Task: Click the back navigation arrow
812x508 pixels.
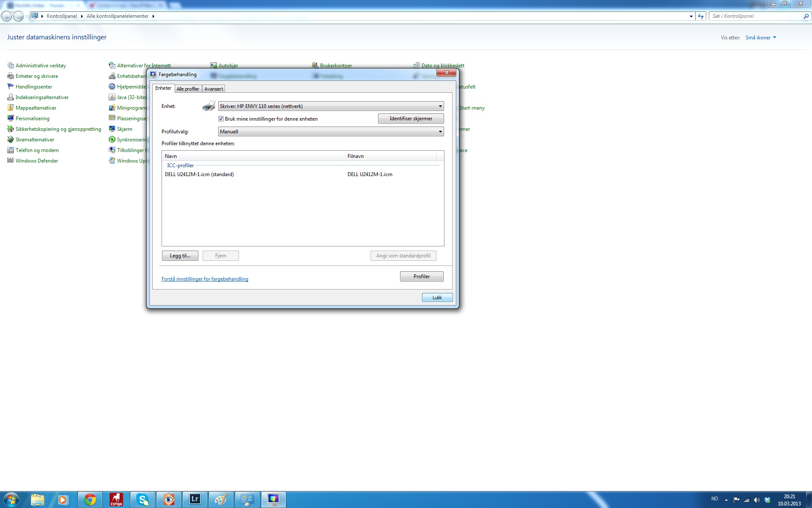Action: 7,16
